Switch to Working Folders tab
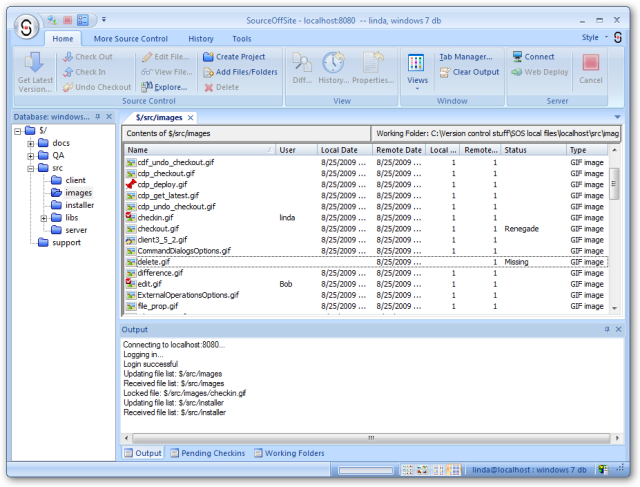 pyautogui.click(x=289, y=453)
